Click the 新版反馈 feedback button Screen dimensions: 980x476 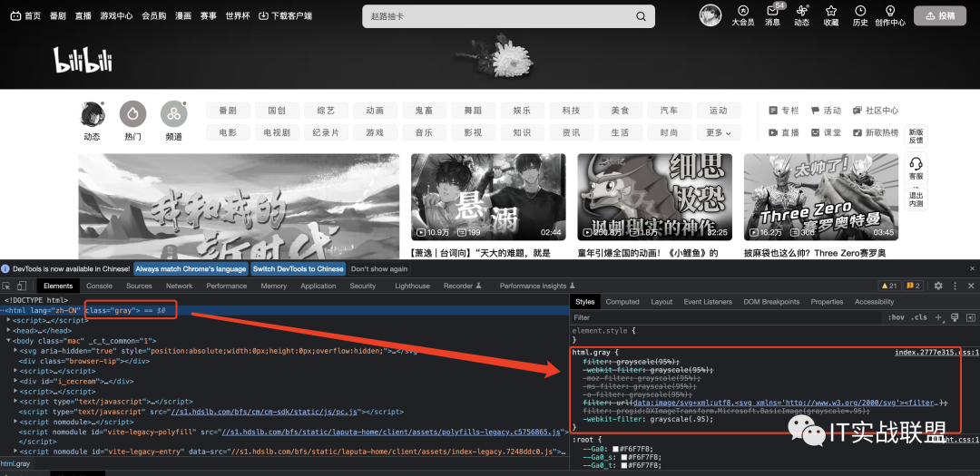(x=916, y=136)
